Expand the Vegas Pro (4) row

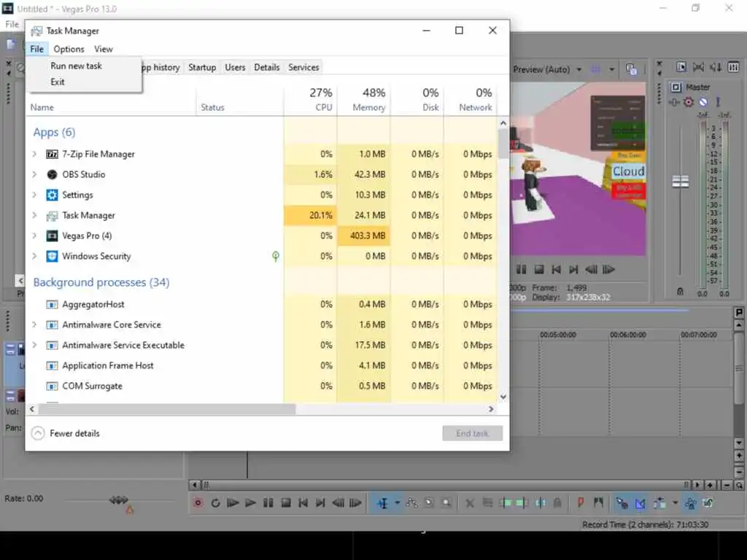(34, 236)
